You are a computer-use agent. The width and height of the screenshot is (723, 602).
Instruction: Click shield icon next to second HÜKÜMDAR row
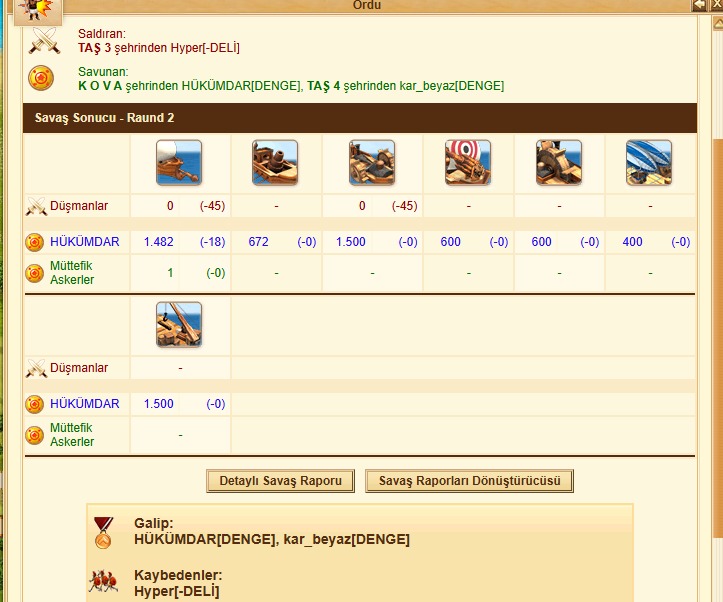(35, 404)
